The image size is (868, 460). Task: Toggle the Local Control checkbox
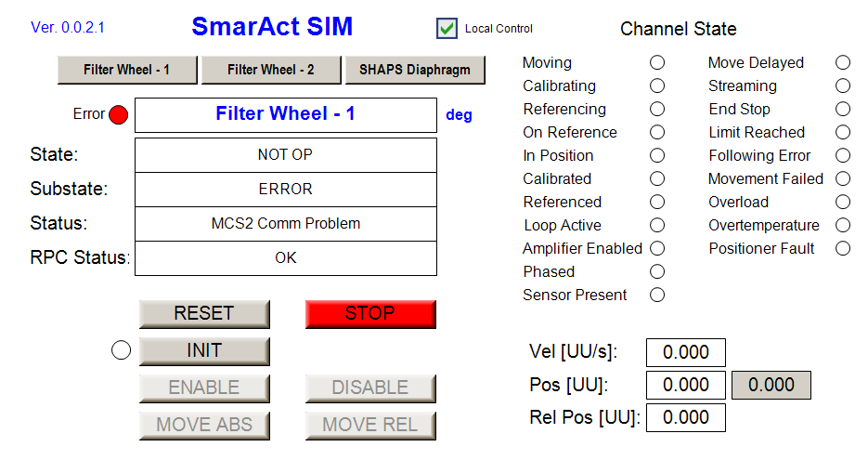(x=447, y=29)
